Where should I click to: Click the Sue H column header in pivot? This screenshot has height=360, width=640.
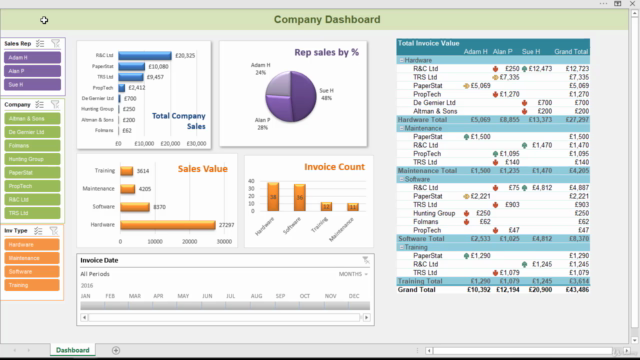tap(531, 52)
